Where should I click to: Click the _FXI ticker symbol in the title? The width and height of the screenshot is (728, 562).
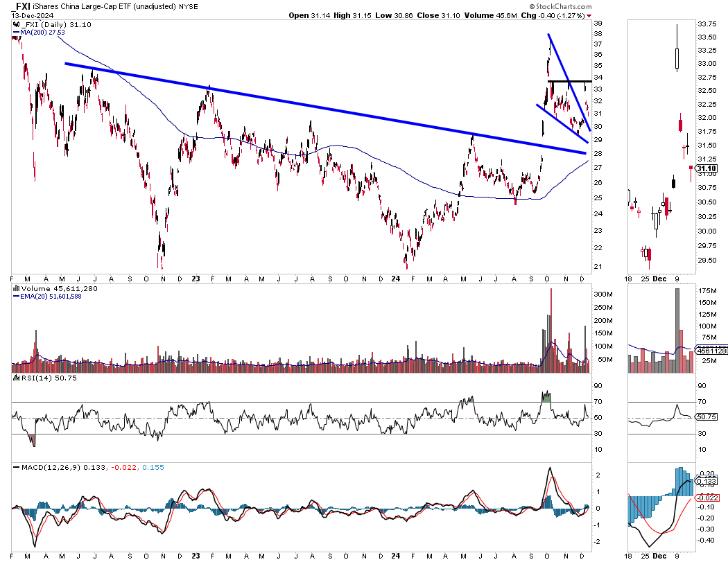coord(20,6)
